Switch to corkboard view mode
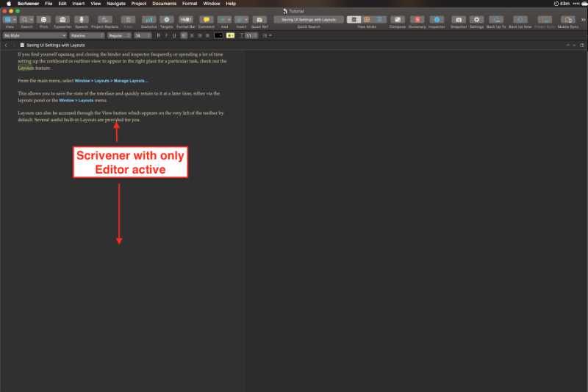Viewport: 588px width, 392px height. (x=367, y=20)
